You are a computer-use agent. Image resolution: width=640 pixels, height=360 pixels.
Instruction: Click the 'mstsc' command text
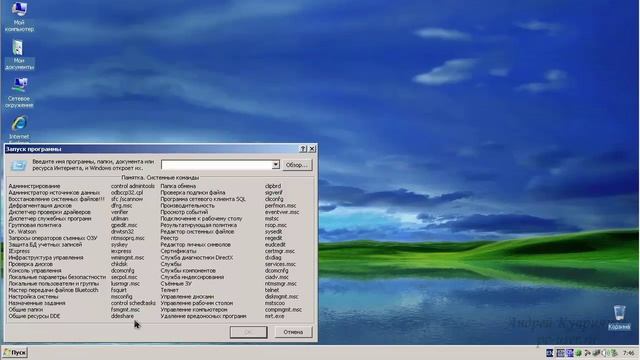point(271,219)
